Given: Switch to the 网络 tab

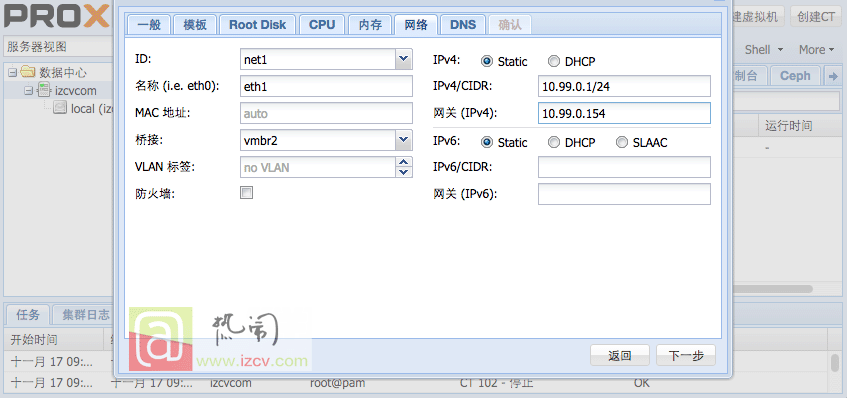Looking at the screenshot, I should (415, 25).
